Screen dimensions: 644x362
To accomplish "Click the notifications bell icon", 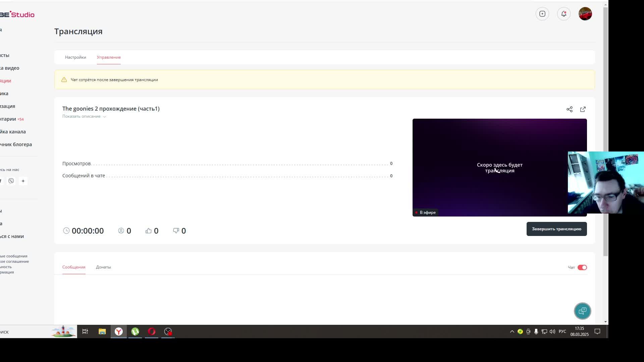I will coord(563,14).
